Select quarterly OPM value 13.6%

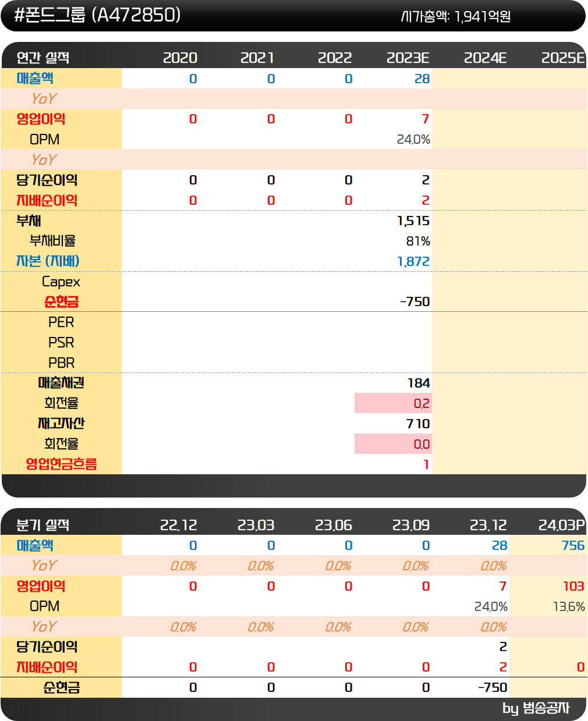coord(569,606)
